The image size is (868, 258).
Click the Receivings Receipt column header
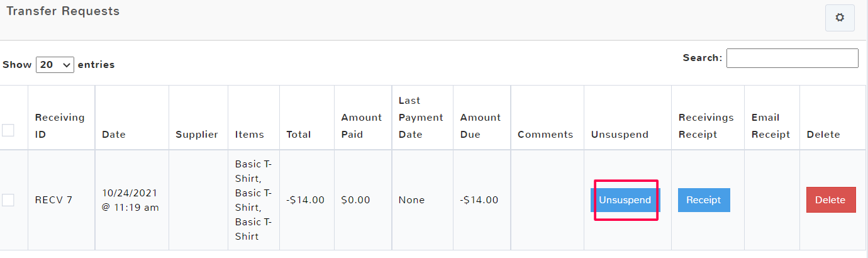point(706,126)
